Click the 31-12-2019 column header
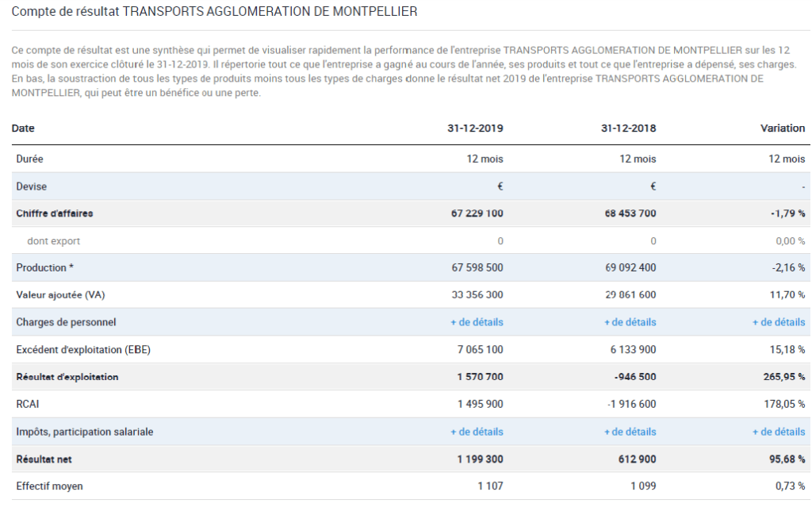Image resolution: width=812 pixels, height=511 pixels. [x=475, y=129]
